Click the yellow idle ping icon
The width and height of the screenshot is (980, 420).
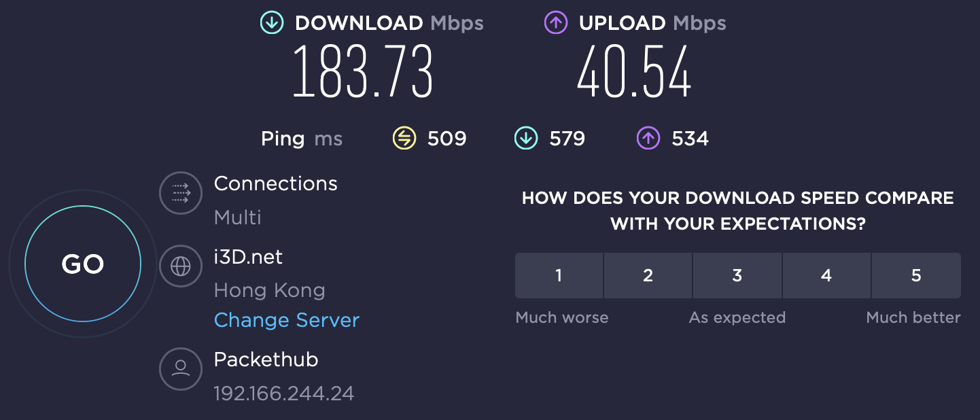pos(404,139)
